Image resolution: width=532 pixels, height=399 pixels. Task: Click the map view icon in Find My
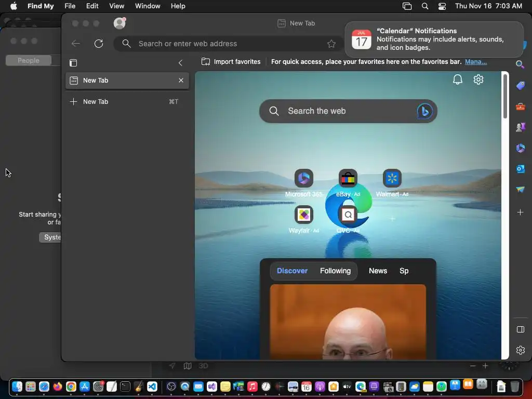point(188,366)
